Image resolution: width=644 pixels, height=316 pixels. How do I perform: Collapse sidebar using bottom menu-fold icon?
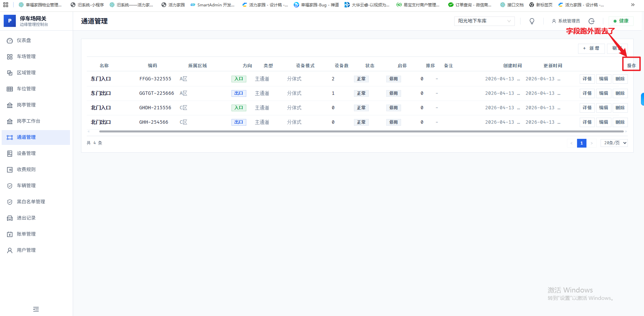click(x=36, y=309)
